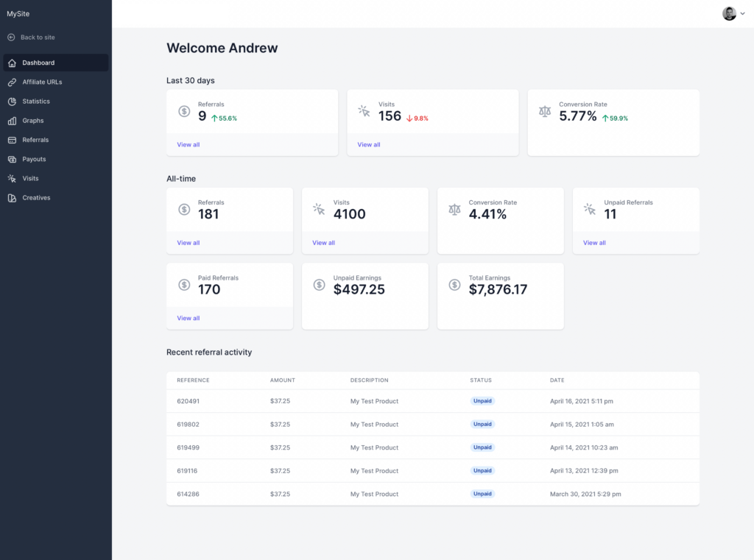Screen dimensions: 754x560
Task: Click the 55.6% increase indicator
Action: pyautogui.click(x=224, y=118)
